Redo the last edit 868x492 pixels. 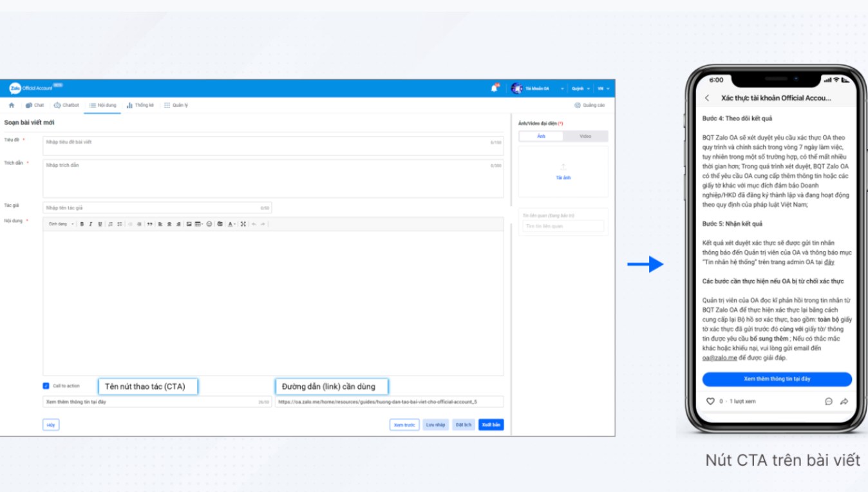point(263,224)
